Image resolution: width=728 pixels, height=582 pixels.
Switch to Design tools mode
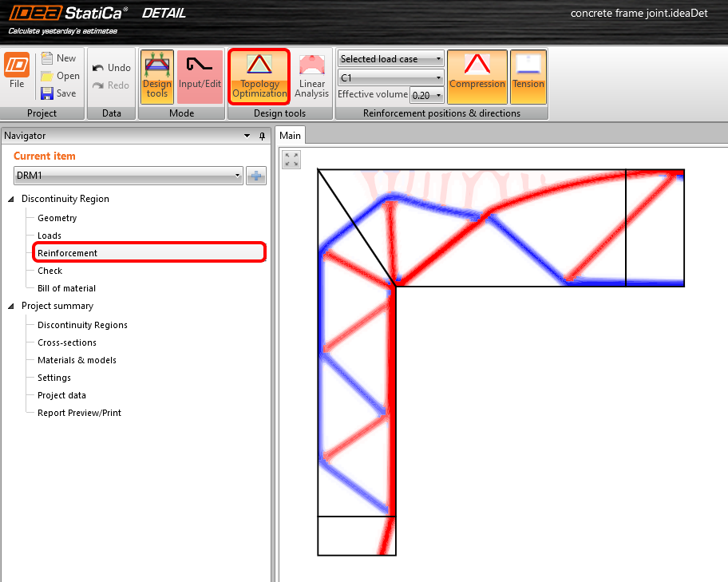pyautogui.click(x=156, y=76)
